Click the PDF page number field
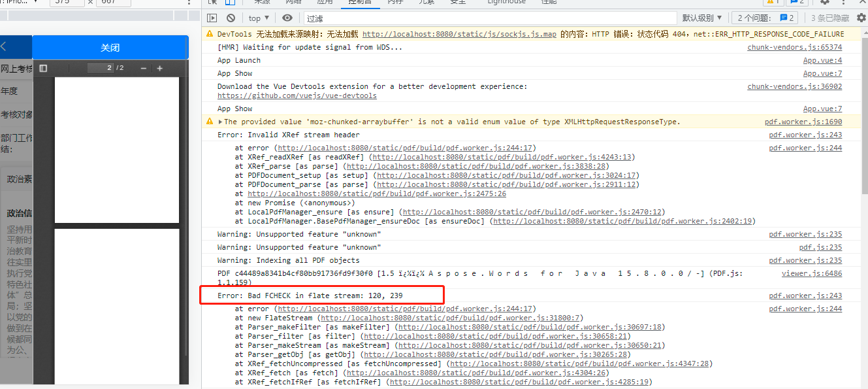 tap(101, 68)
